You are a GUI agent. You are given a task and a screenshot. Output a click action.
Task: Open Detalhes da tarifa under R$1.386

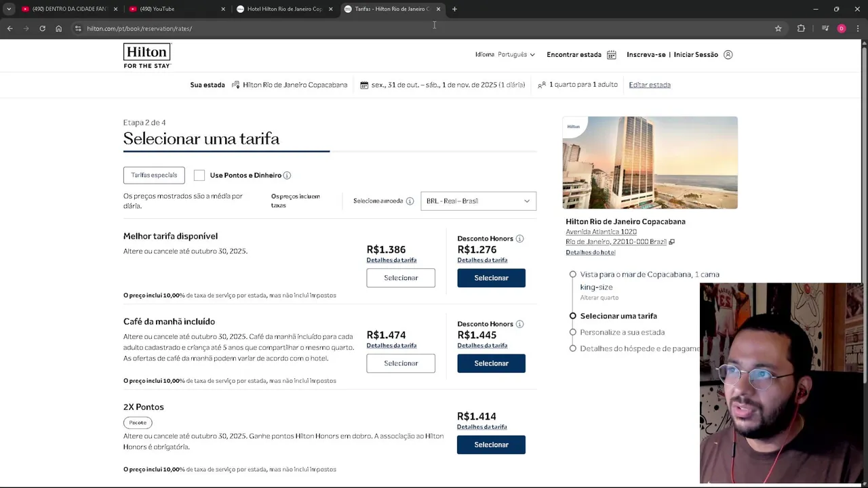point(391,260)
